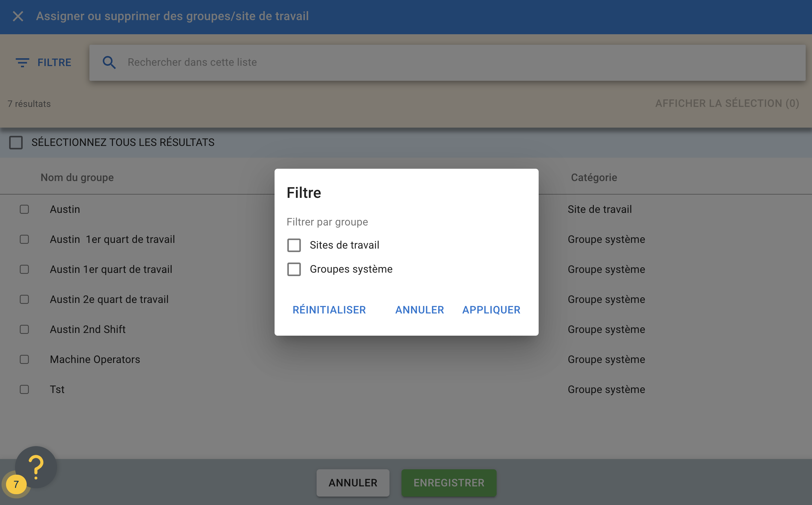The height and width of the screenshot is (505, 812).
Task: Click 'Groupe système' in Machine Operators row
Action: point(606,360)
